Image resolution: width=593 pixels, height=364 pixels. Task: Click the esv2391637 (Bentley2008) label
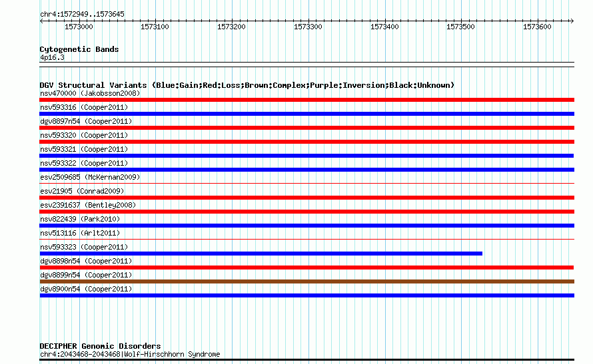(88, 205)
